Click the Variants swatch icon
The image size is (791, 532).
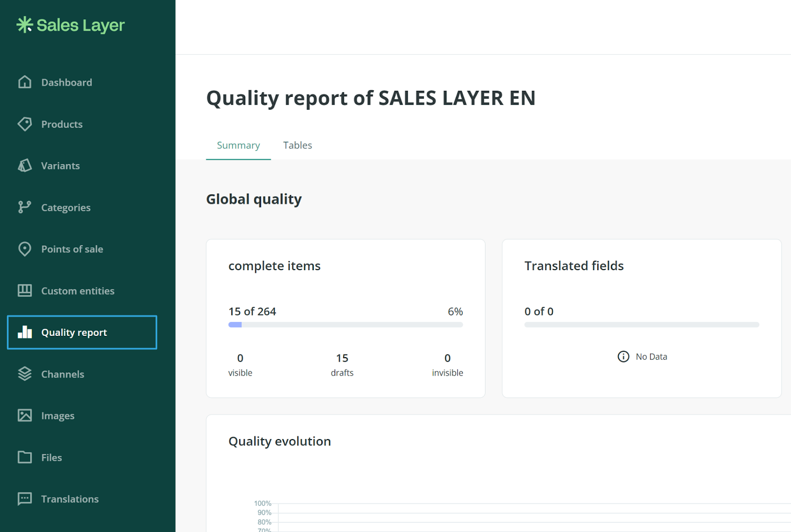25,165
